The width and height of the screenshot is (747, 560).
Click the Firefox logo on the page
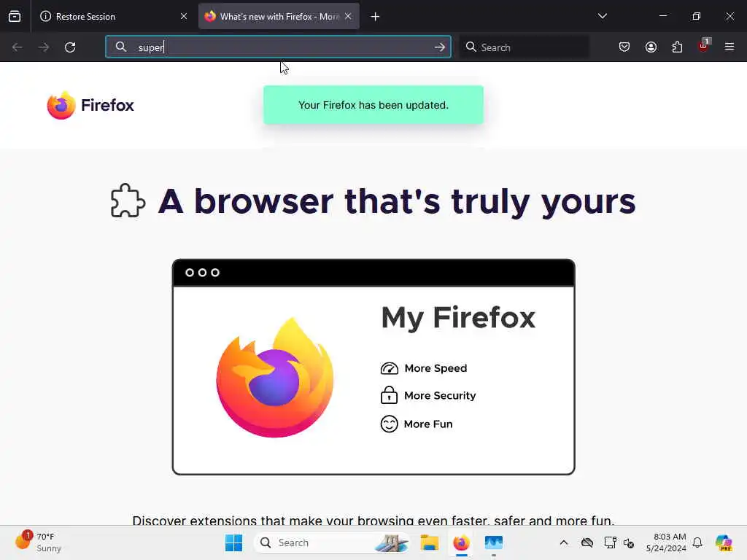click(90, 105)
